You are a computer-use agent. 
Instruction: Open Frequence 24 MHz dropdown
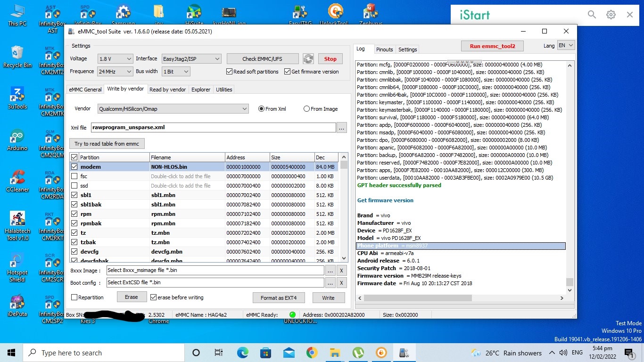click(x=115, y=72)
